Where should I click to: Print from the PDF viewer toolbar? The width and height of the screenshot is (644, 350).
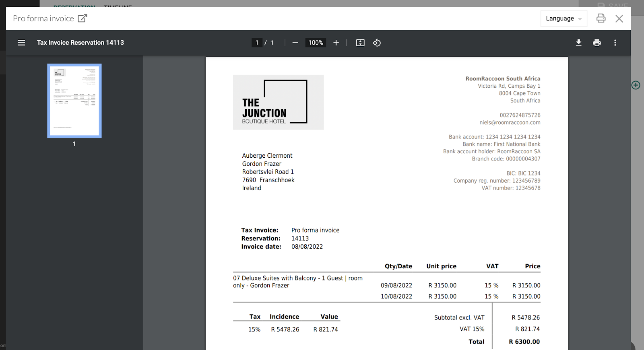(x=597, y=43)
